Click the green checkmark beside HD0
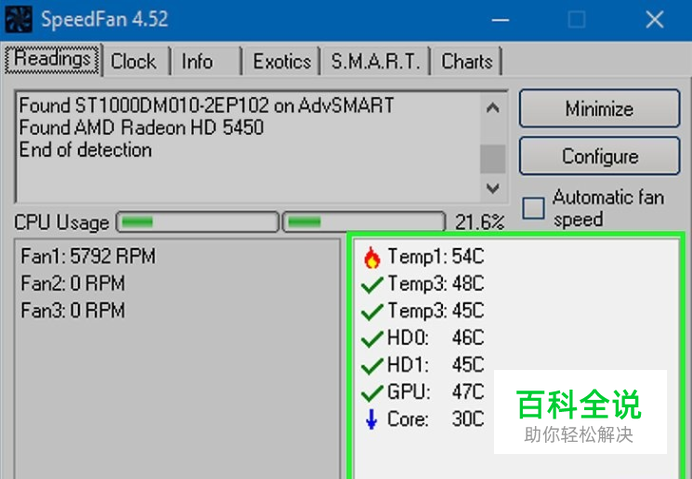The height and width of the screenshot is (479, 692). [372, 339]
